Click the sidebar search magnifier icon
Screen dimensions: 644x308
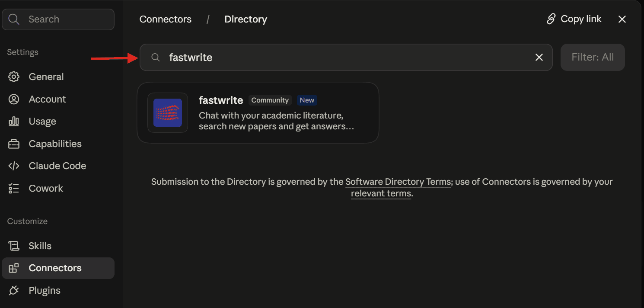tap(14, 19)
